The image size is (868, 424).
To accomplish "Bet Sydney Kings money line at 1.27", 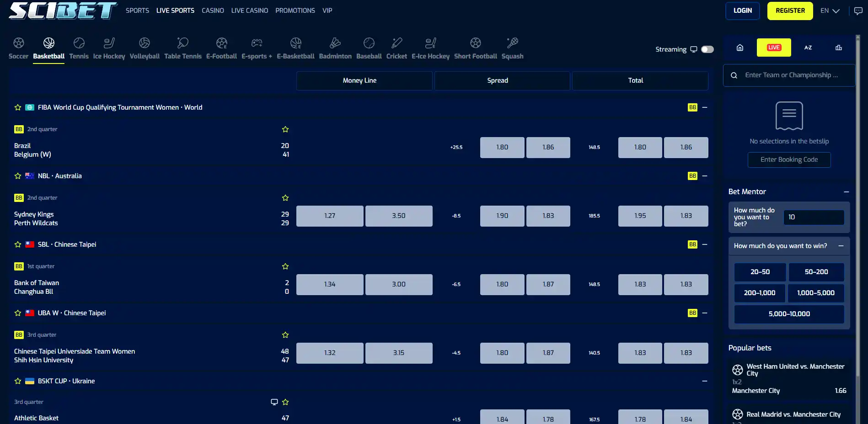I will tap(330, 216).
